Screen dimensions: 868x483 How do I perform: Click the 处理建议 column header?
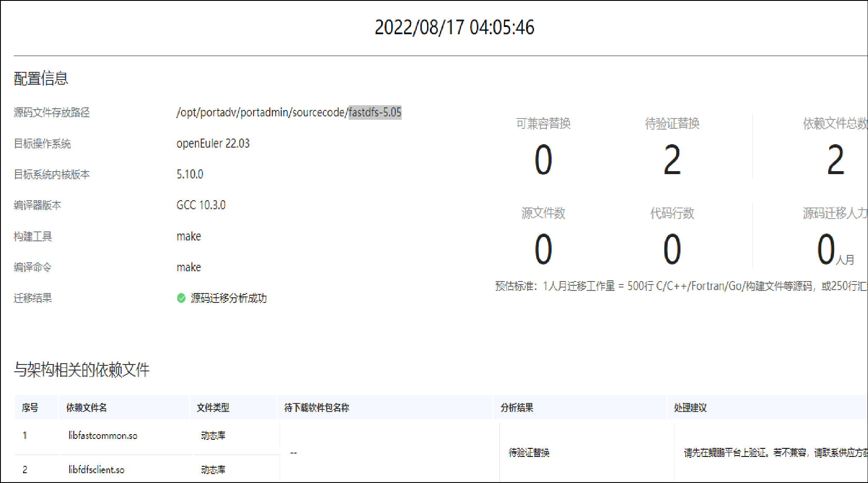[690, 408]
